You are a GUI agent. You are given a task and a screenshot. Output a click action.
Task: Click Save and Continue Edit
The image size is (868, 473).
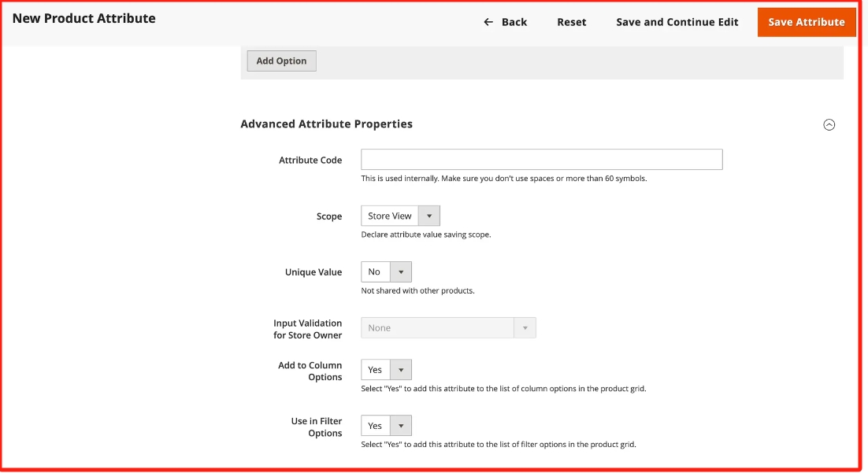pyautogui.click(x=677, y=22)
